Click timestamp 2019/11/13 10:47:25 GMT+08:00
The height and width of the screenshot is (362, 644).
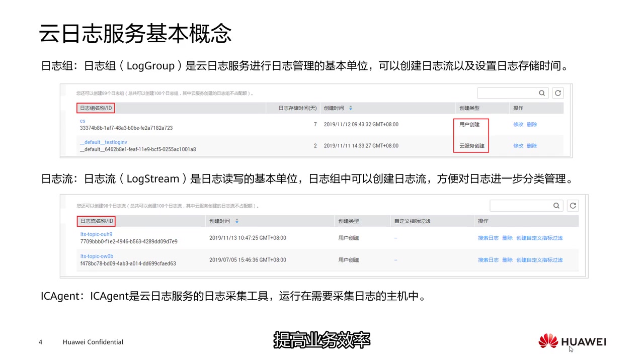248,238
